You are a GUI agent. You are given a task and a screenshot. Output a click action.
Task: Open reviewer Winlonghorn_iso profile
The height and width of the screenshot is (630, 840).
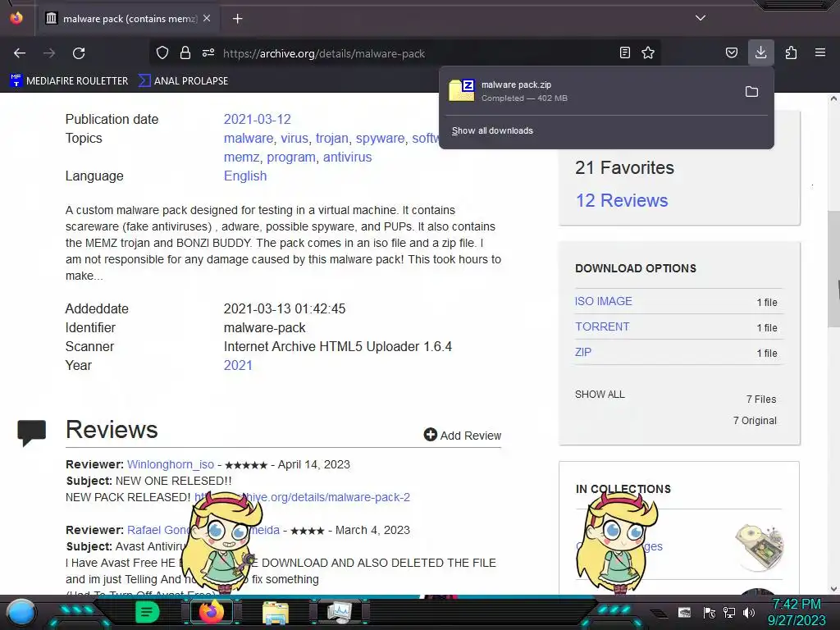pos(171,464)
